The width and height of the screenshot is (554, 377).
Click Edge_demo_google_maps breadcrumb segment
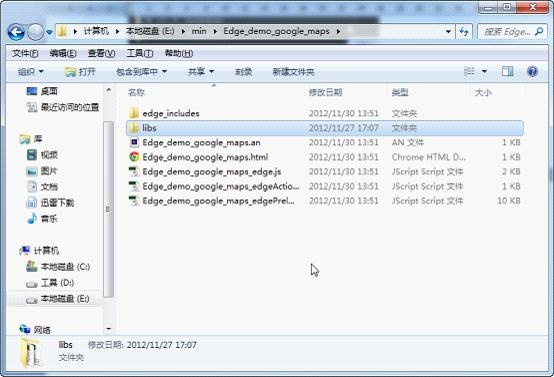tap(276, 31)
